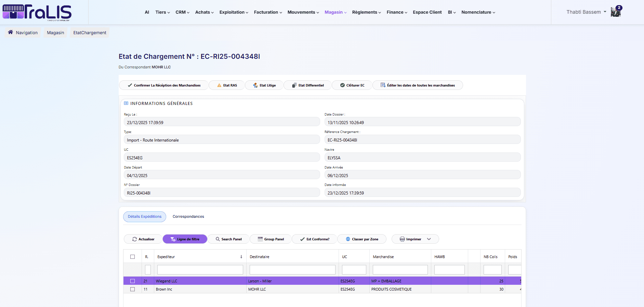Expand the CRM menu
Viewport: 644px width, 307px height.
[x=182, y=12]
